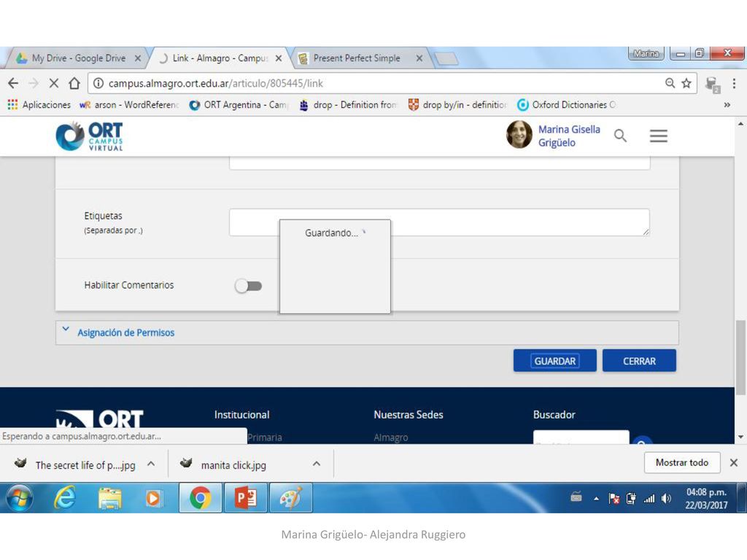Click Nuestras Sedes footer heading

point(409,415)
